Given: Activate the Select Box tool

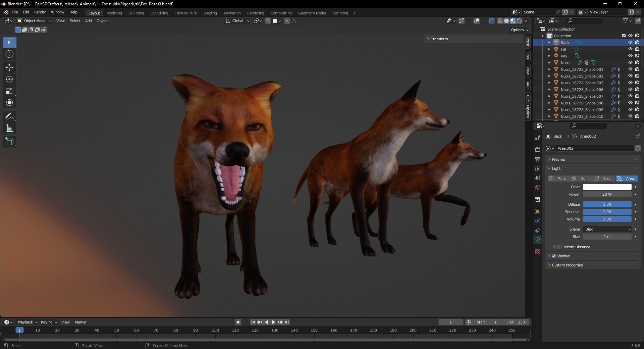Looking at the screenshot, I should (x=9, y=42).
